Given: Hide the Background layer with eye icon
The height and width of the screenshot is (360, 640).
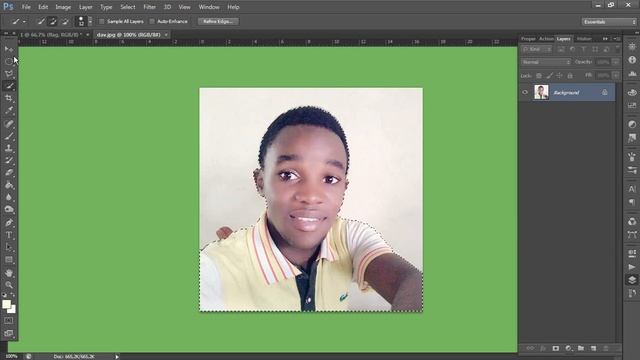Looking at the screenshot, I should 525,92.
